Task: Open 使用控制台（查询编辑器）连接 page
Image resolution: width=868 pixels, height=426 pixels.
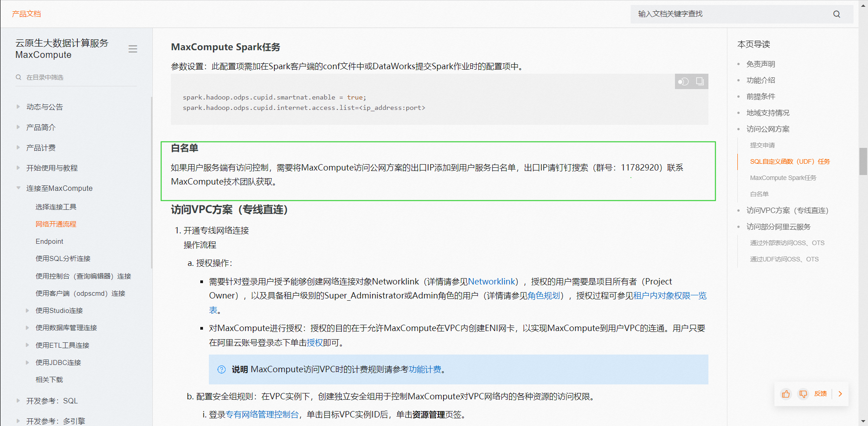Action: (x=83, y=276)
